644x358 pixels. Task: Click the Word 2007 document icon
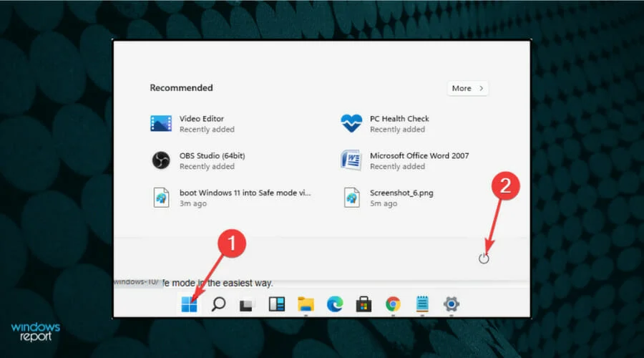pyautogui.click(x=351, y=160)
